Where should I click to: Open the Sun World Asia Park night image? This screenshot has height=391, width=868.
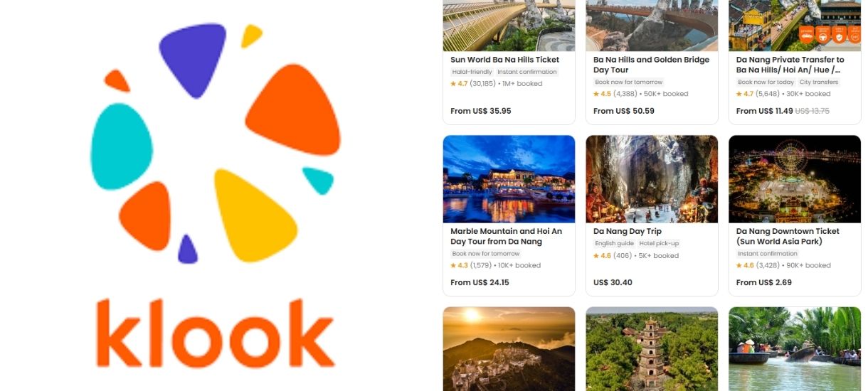click(795, 179)
